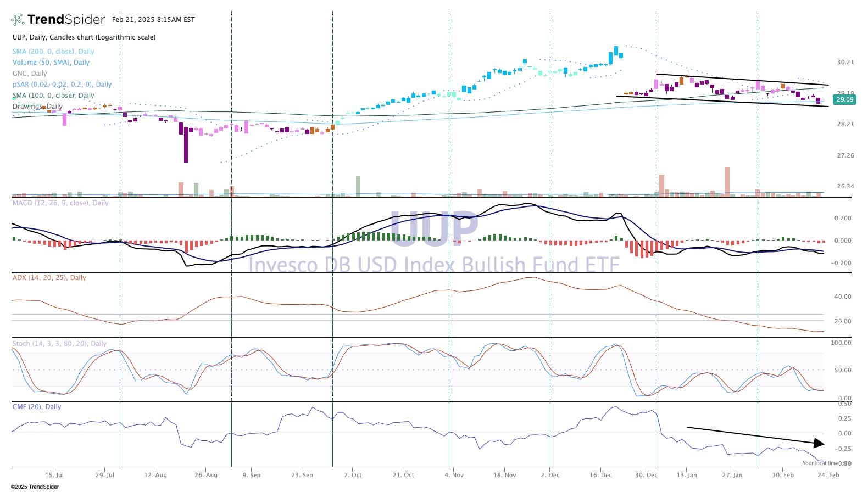The height and width of the screenshot is (492, 868).
Task: Open the ADX (14, 20, 25) panel label
Action: pyautogui.click(x=49, y=278)
